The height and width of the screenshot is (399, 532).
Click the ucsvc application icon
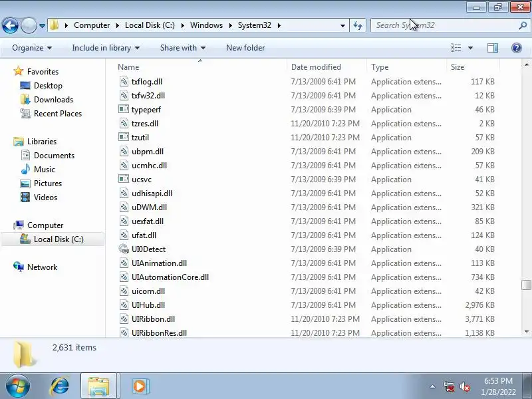click(124, 179)
